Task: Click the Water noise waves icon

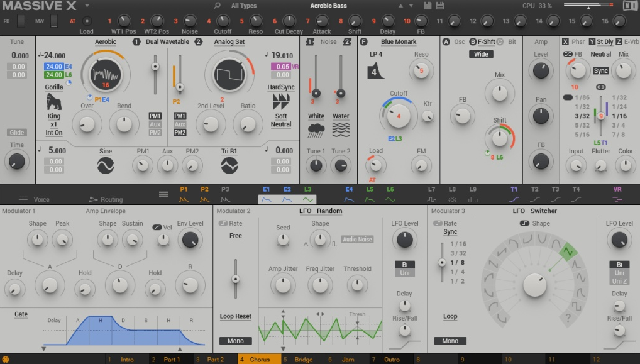Action: (341, 130)
